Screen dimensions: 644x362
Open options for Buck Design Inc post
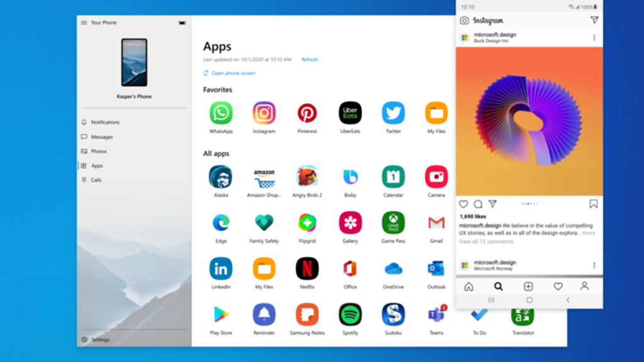[594, 38]
